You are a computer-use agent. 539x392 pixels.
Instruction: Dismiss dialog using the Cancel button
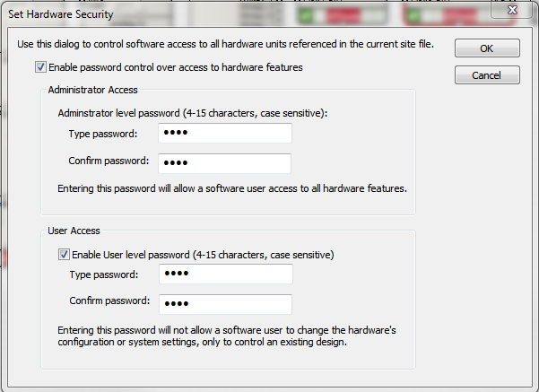click(x=487, y=75)
